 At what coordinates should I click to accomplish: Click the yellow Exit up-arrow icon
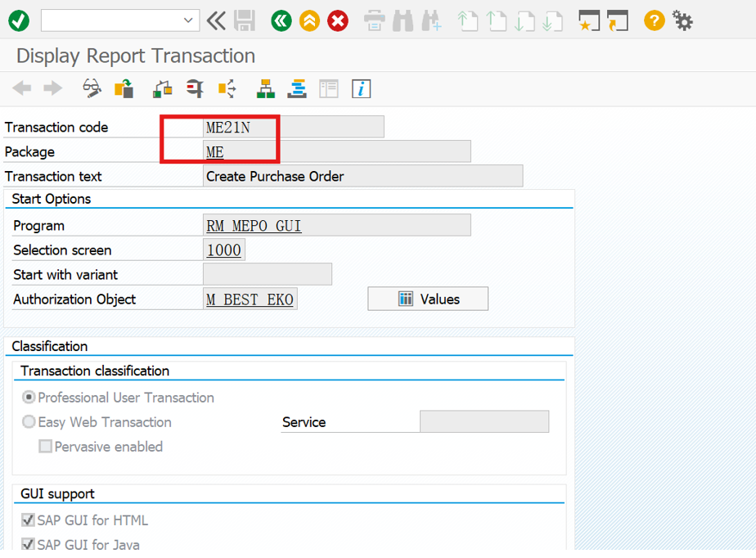309,20
